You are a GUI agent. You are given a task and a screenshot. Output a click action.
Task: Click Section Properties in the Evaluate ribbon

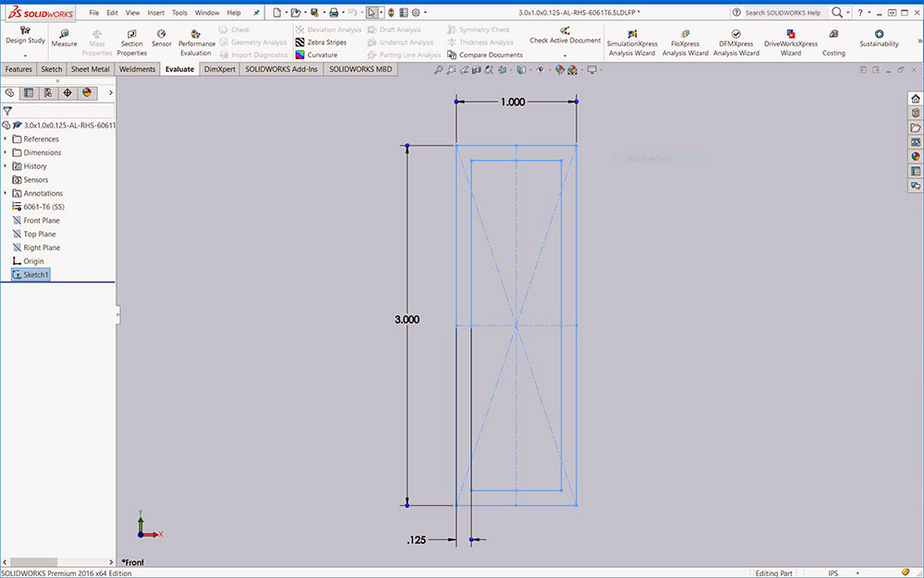[x=132, y=42]
